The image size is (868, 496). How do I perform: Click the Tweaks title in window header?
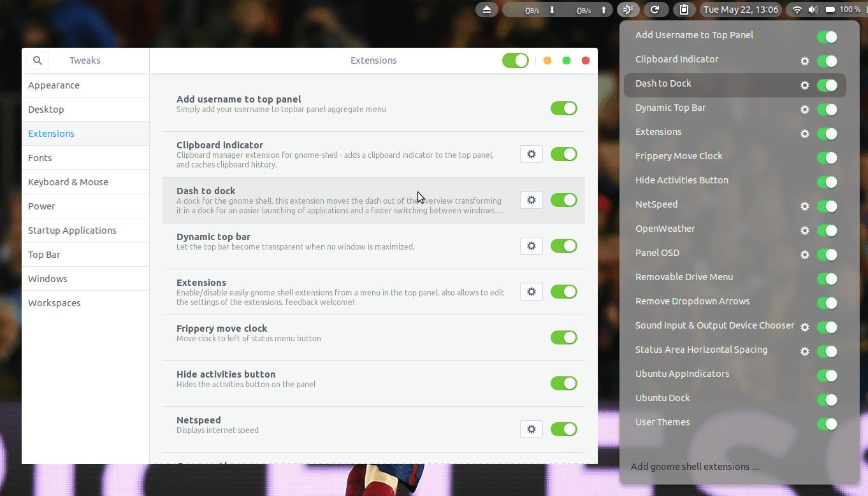85,60
